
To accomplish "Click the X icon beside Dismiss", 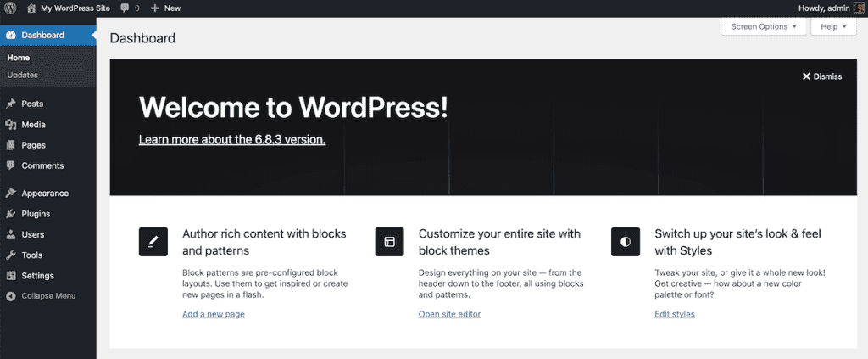I will click(x=806, y=76).
